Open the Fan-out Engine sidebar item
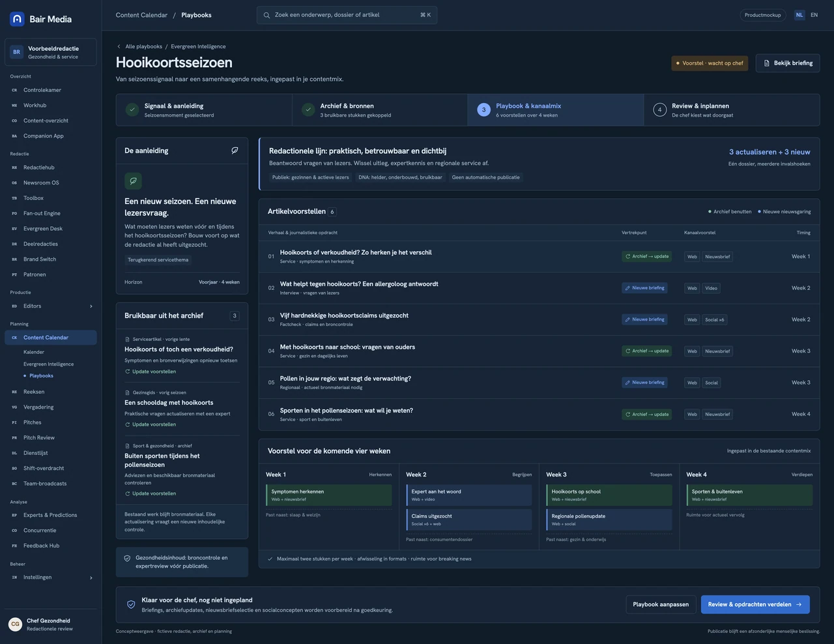The image size is (834, 644). [51, 213]
